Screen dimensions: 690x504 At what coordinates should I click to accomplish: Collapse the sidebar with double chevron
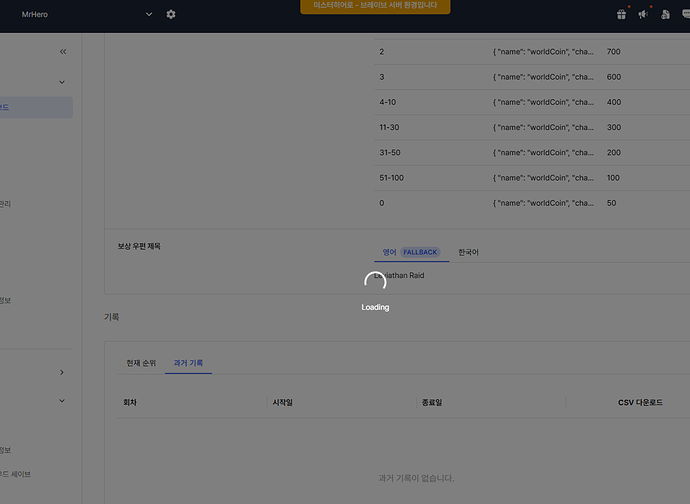(63, 51)
